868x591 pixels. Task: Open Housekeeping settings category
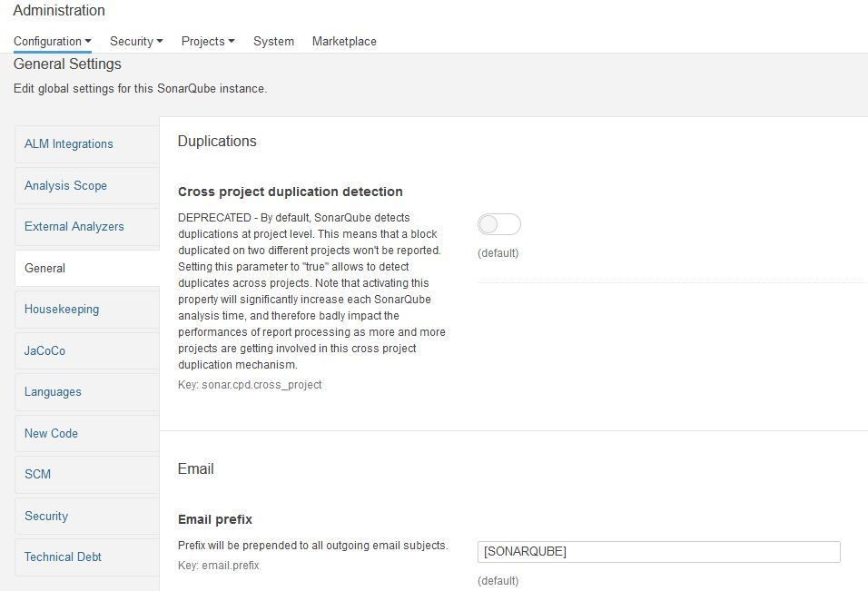pos(87,310)
